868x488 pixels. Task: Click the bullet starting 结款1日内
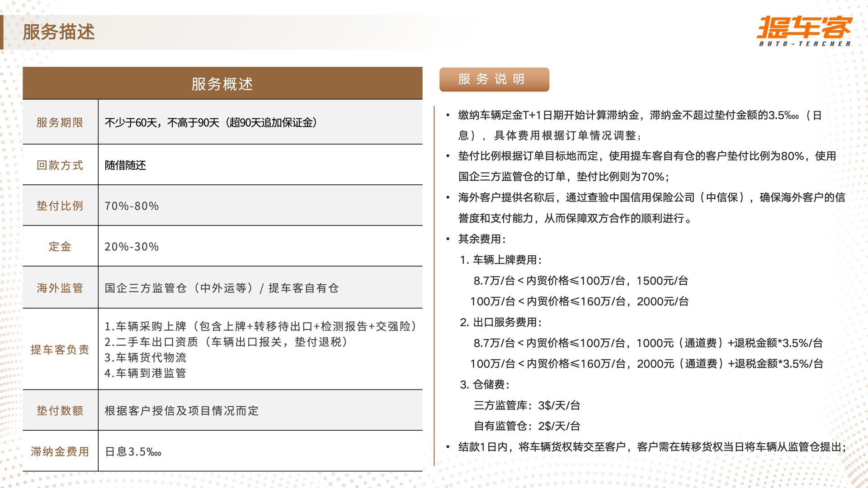pyautogui.click(x=652, y=447)
